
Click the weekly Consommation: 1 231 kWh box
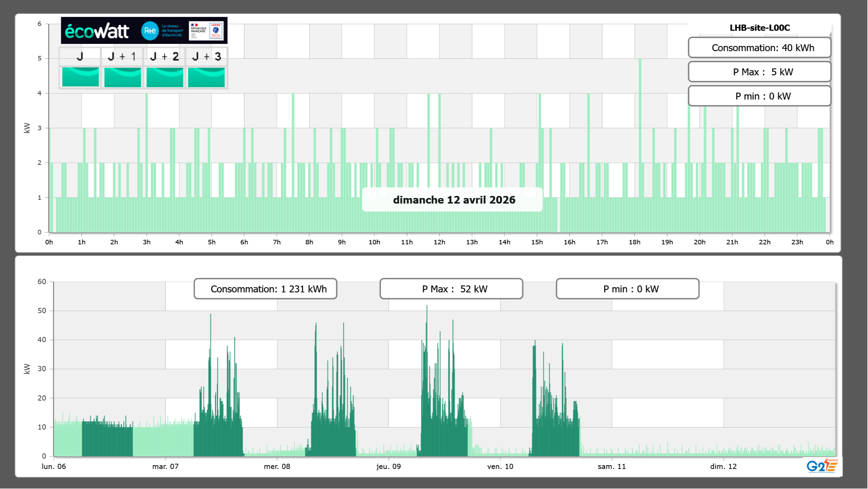tap(265, 289)
